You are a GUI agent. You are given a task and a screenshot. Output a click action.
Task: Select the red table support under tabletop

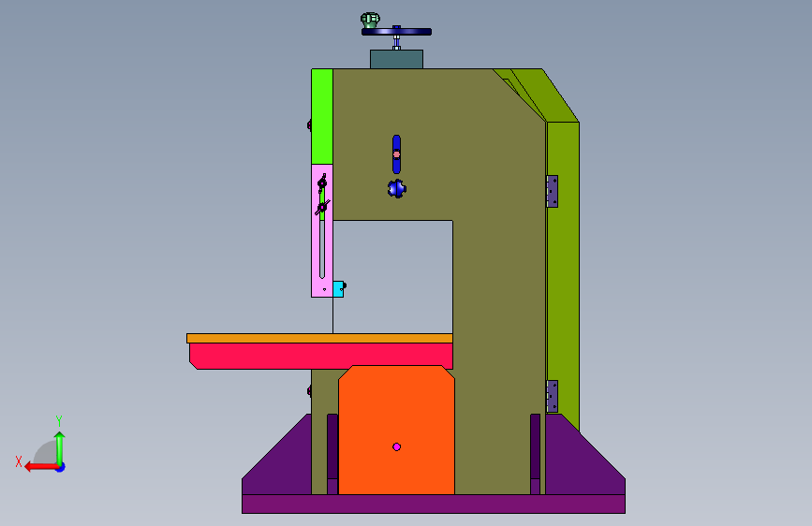pos(321,355)
